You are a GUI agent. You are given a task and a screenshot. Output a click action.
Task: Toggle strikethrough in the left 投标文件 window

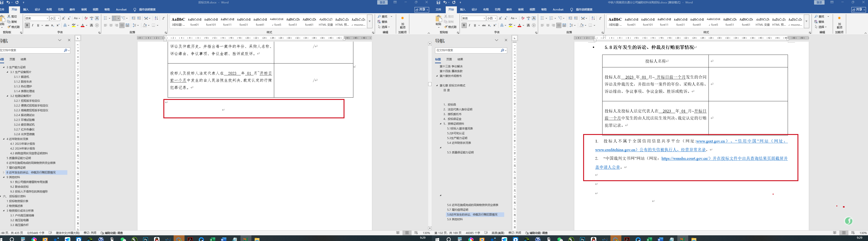pyautogui.click(x=47, y=25)
